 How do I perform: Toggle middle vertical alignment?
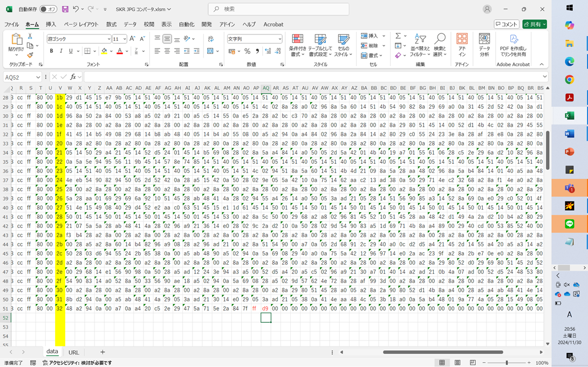[x=167, y=39]
